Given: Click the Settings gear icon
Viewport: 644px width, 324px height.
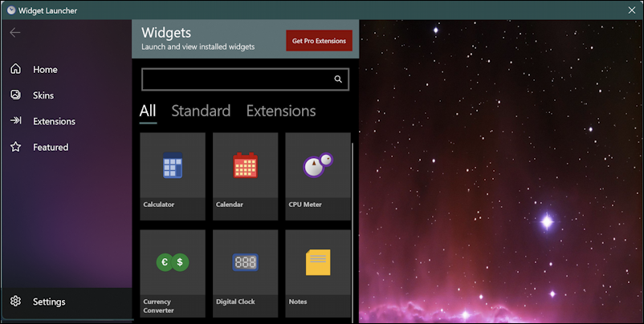Looking at the screenshot, I should point(15,301).
